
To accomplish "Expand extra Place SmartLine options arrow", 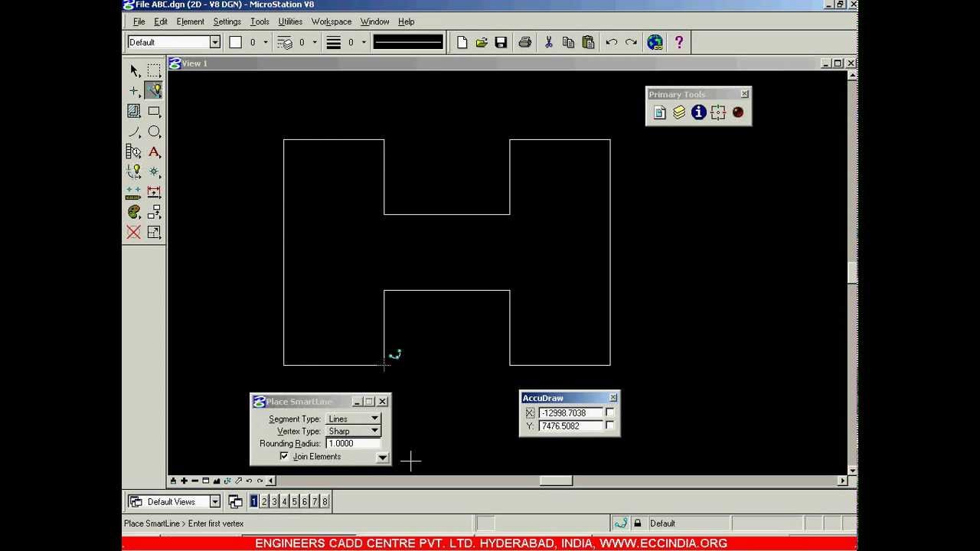I will [x=382, y=458].
